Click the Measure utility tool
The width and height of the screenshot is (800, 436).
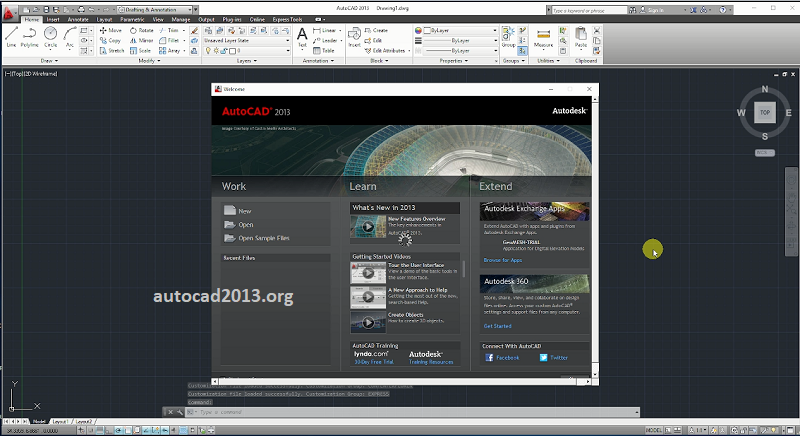pyautogui.click(x=543, y=38)
